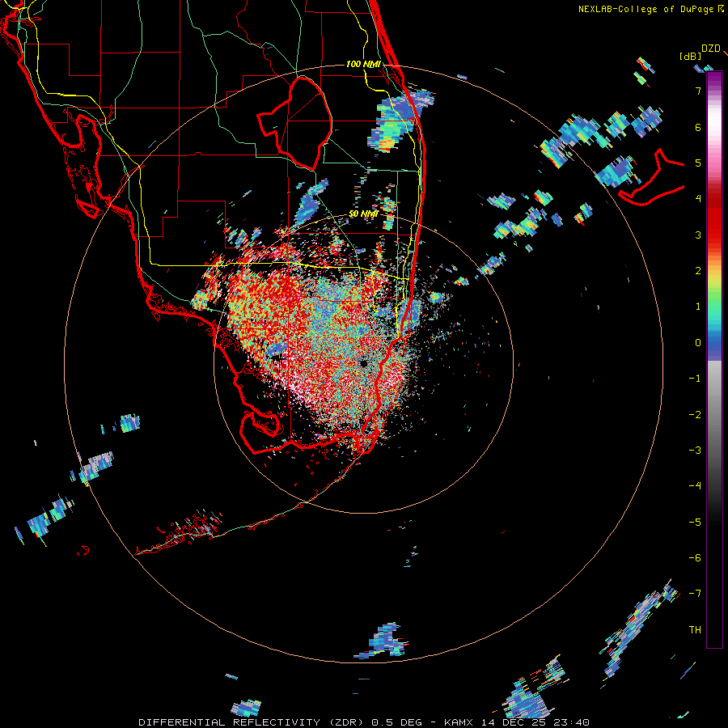Select the 2 tick label on scale
The width and height of the screenshot is (728, 728).
pyautogui.click(x=698, y=271)
